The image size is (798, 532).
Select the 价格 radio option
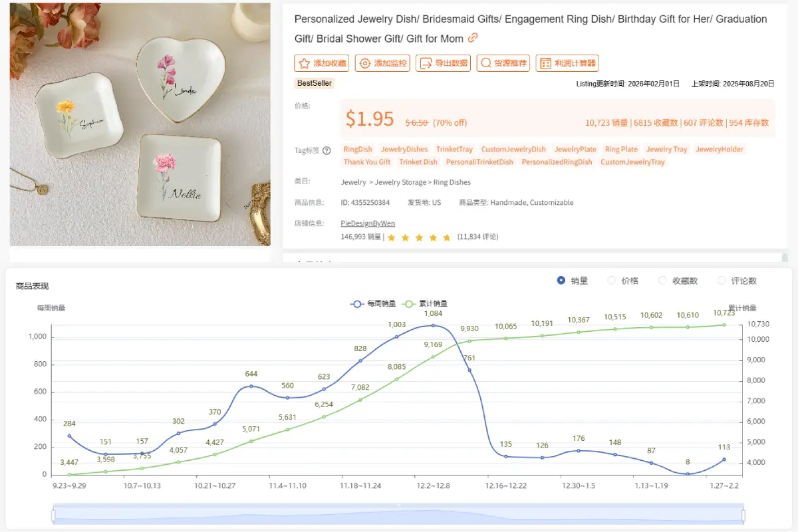click(x=612, y=281)
